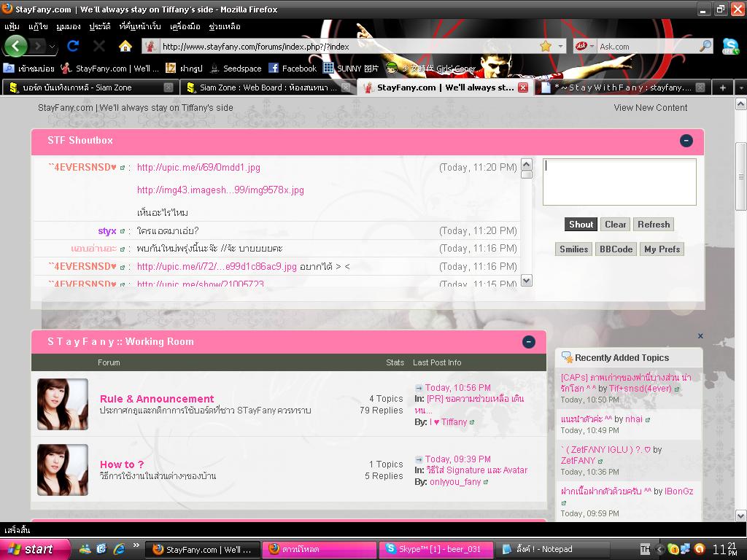Open the profile icon beside styx

point(123,231)
